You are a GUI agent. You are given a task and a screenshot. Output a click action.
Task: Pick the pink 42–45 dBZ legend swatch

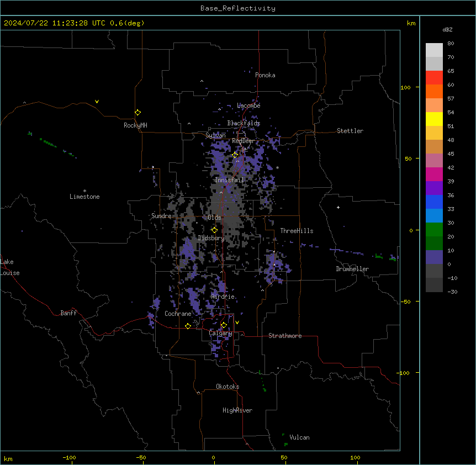click(x=434, y=160)
